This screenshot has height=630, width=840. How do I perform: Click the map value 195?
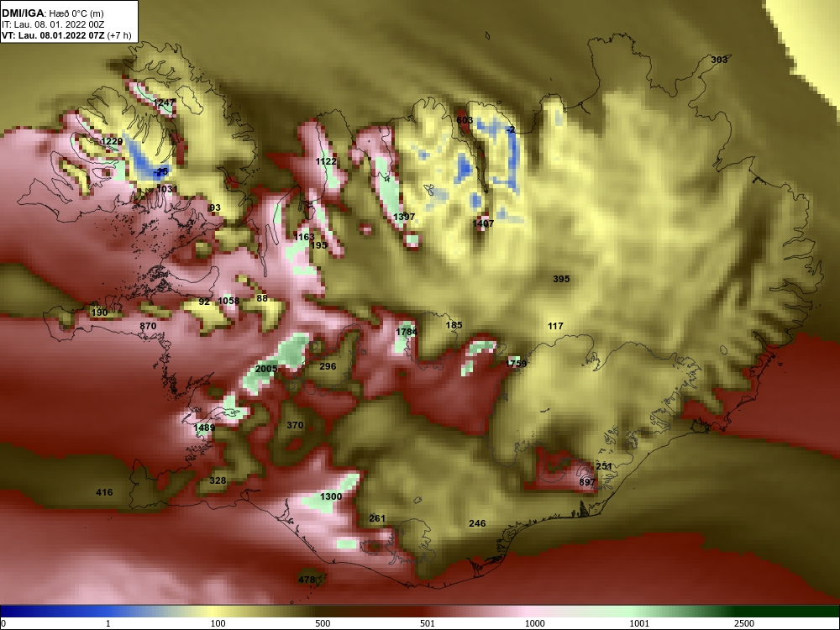pos(318,244)
